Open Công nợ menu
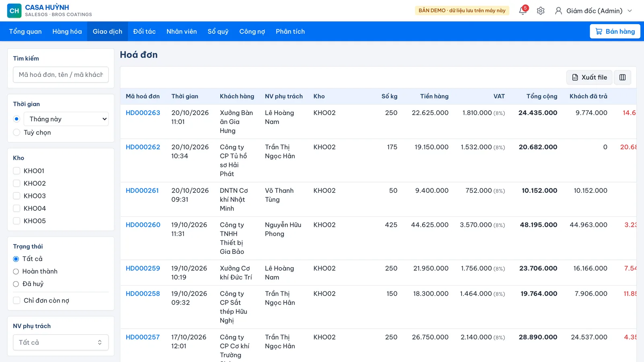The image size is (644, 362). click(x=252, y=31)
